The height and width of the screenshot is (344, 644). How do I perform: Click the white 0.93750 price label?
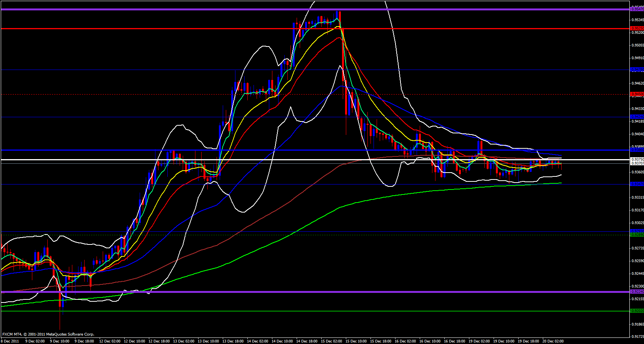coord(637,159)
